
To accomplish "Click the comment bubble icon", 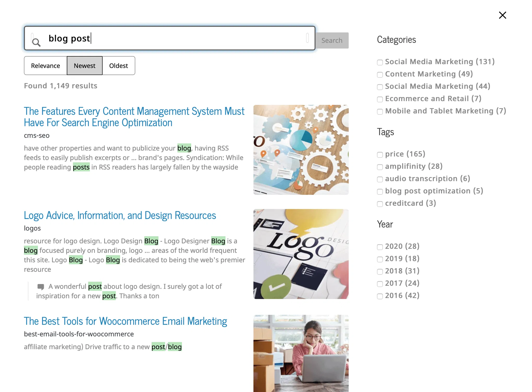I will 41,287.
